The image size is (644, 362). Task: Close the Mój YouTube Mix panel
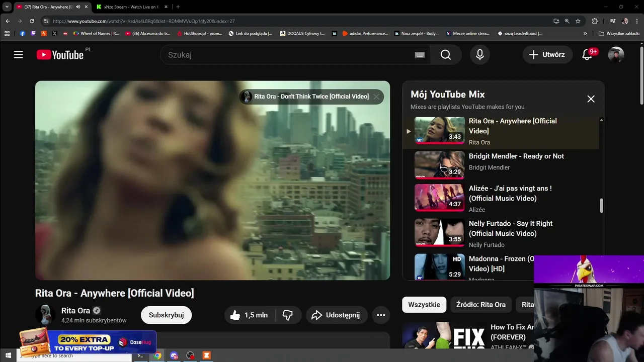[x=591, y=99]
